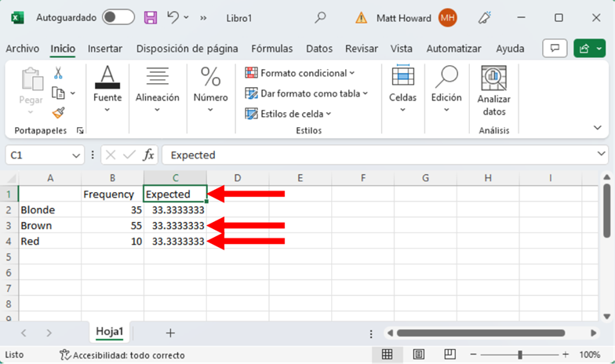Switch to the Insertar tab

(104, 49)
